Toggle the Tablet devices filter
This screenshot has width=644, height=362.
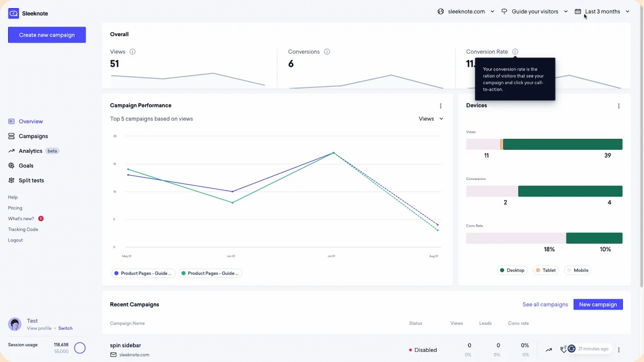(546, 270)
